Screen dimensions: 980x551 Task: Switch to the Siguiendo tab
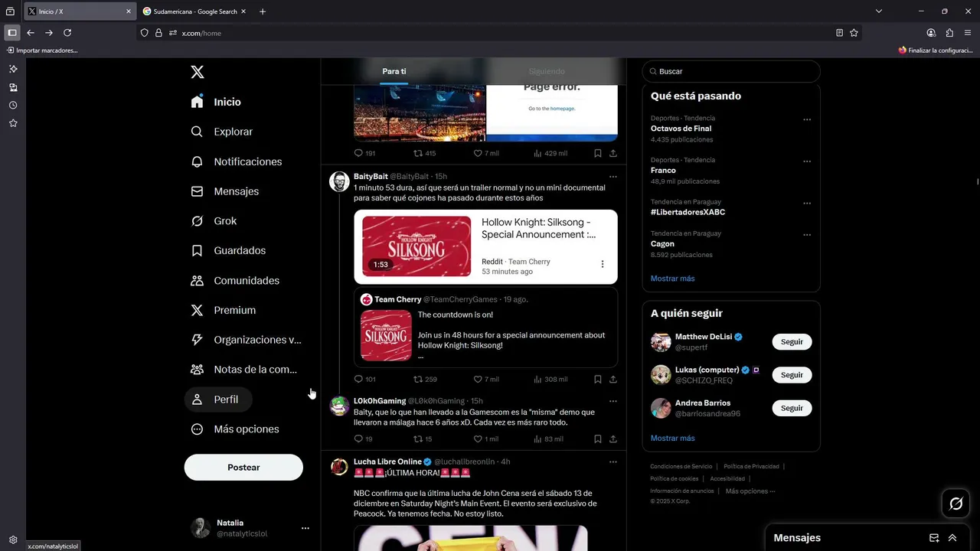point(547,71)
